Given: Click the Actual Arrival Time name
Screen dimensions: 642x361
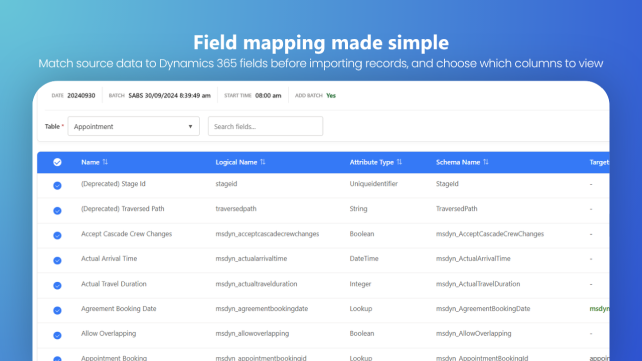Looking at the screenshot, I should pyautogui.click(x=109, y=259).
